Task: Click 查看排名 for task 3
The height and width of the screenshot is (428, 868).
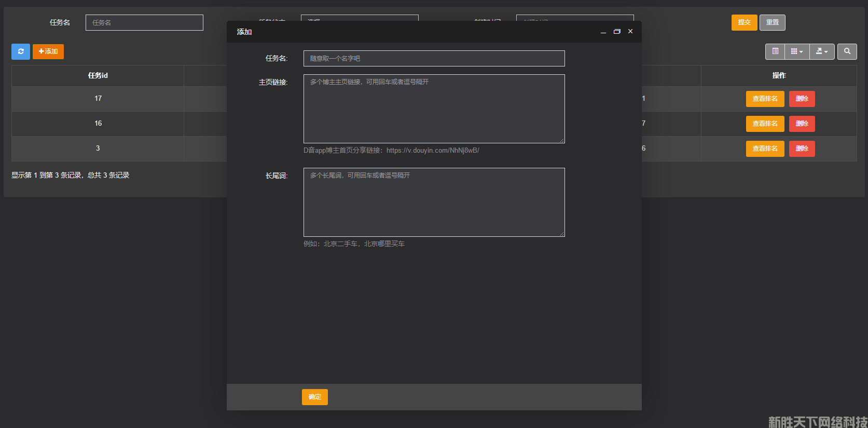Action: (x=765, y=149)
